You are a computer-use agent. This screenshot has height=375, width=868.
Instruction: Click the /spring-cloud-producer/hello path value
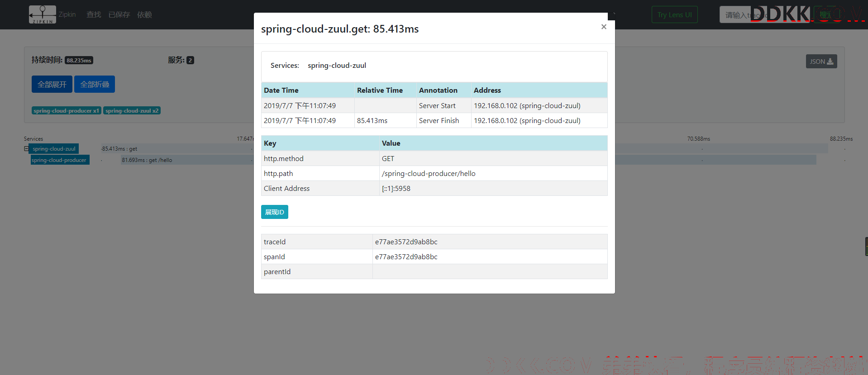(429, 173)
